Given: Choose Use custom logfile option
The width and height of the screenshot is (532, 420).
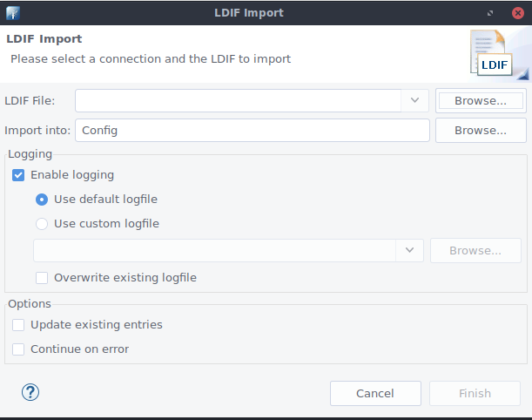Looking at the screenshot, I should click(x=42, y=224).
